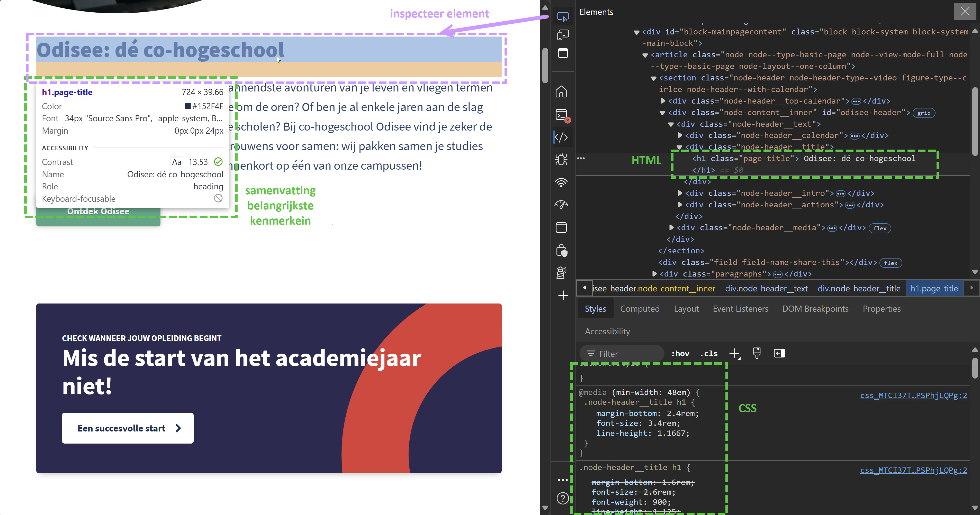Open the help question mark icon

pos(563,498)
